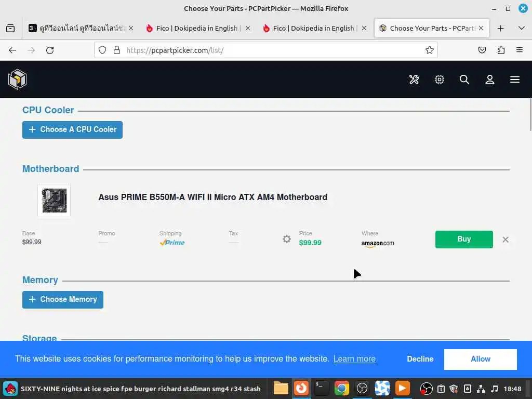Click Choose Memory button
This screenshot has width=532, height=399.
[63, 300]
